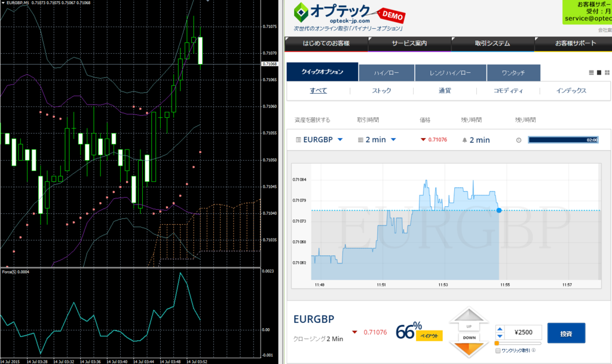Click the DEMO tag on the logo
The height and width of the screenshot is (364, 612).
point(392,16)
